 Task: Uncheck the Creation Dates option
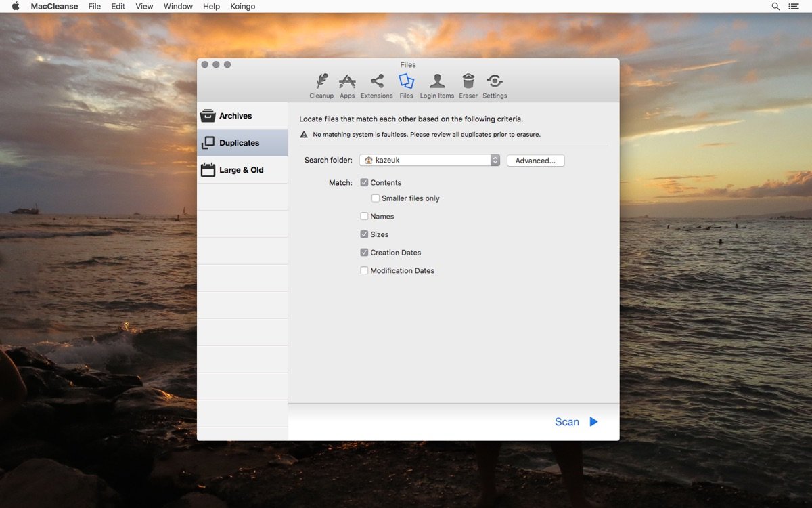point(364,252)
